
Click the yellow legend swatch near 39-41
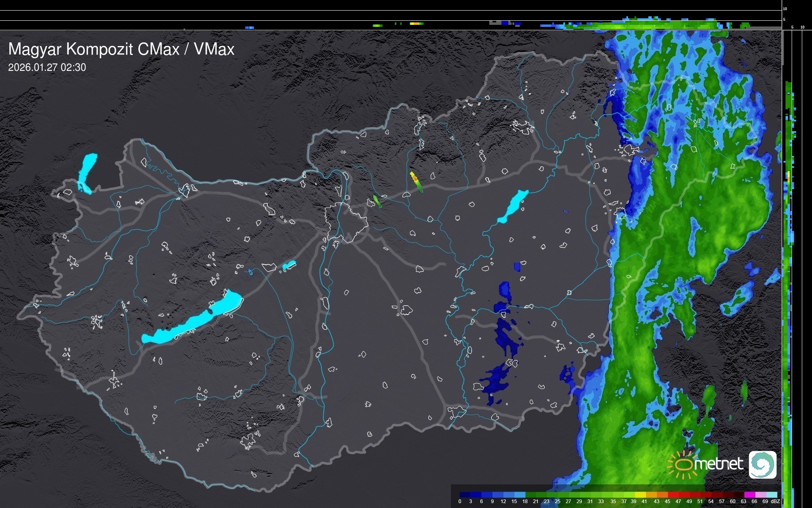click(641, 495)
